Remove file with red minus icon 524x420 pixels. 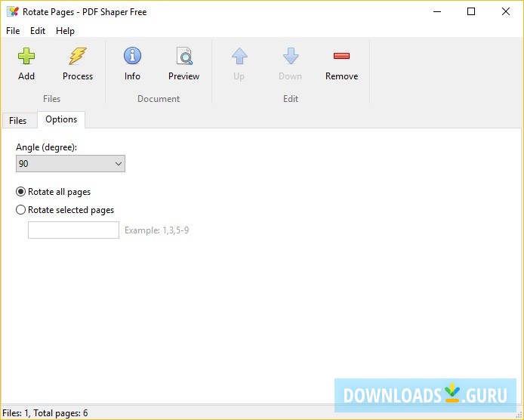point(341,56)
